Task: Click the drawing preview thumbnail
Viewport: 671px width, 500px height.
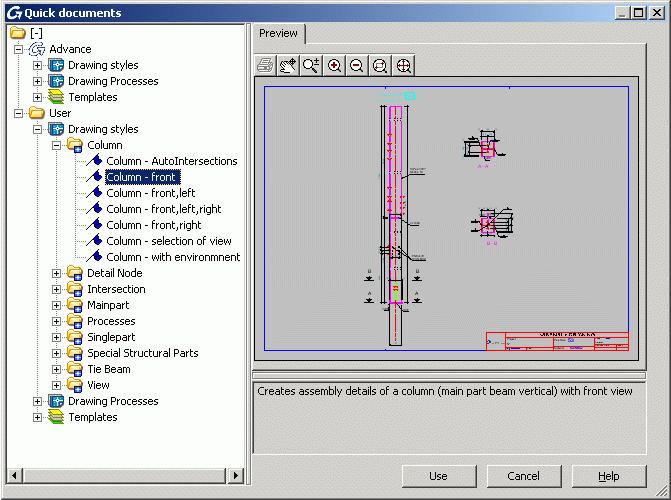Action: (x=446, y=219)
